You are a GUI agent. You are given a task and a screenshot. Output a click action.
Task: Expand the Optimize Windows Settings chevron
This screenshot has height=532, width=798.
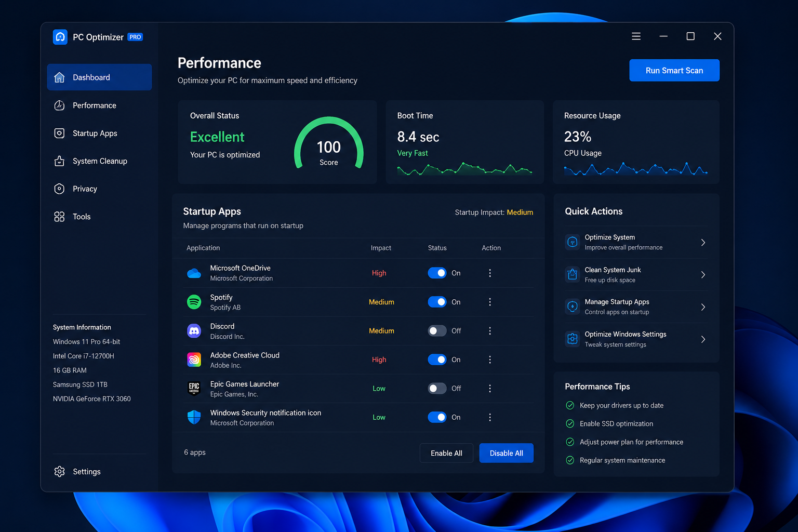coord(703,339)
